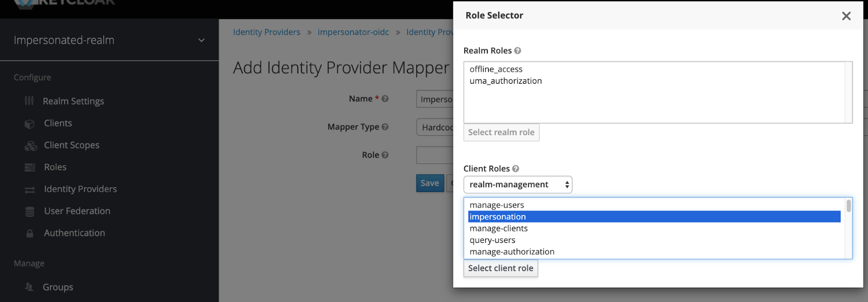Click help icon next to Client Roles

tap(515, 169)
